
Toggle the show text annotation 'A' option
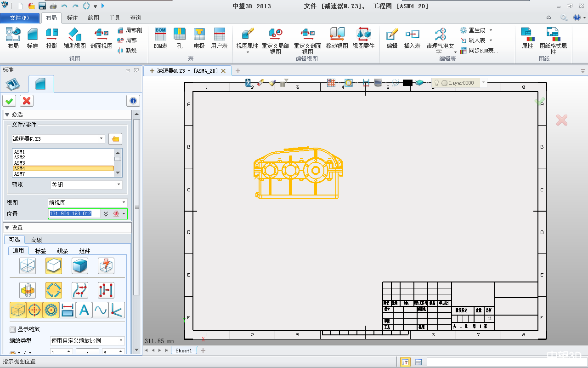[84, 310]
